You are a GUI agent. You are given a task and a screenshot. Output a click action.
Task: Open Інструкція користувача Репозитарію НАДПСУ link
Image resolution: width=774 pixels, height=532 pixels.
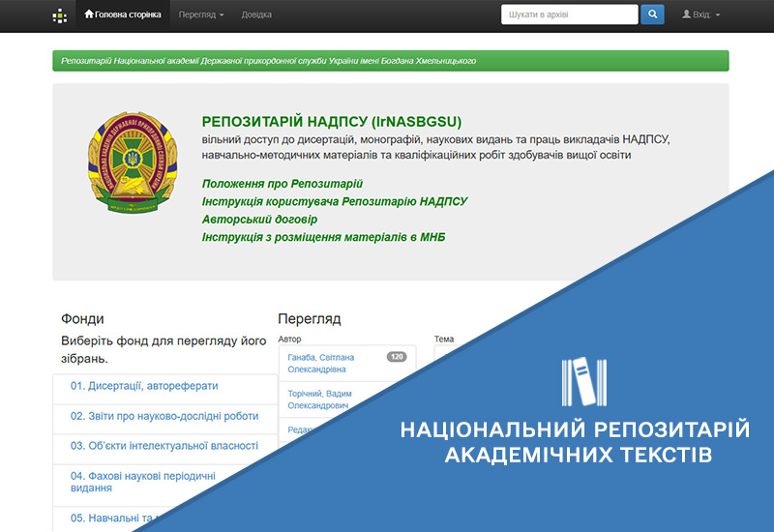coord(334,201)
